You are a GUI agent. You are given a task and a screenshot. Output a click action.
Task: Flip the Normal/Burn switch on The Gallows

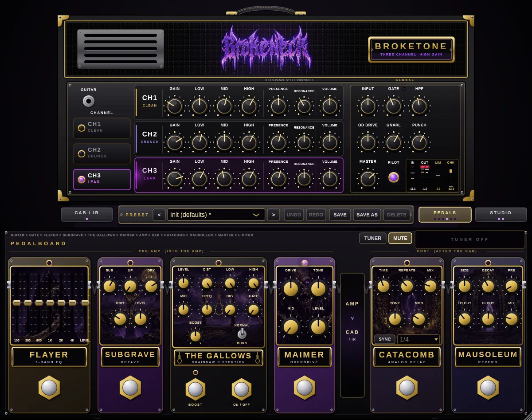tap(242, 334)
